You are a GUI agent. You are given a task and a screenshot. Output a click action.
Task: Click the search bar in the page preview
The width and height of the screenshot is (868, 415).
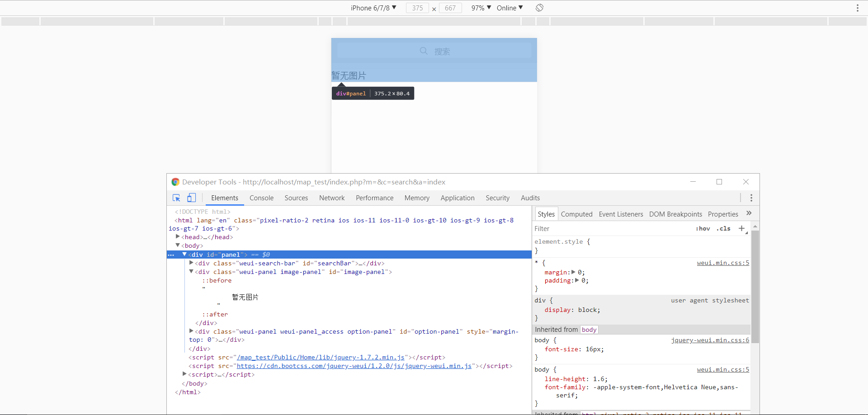point(434,51)
